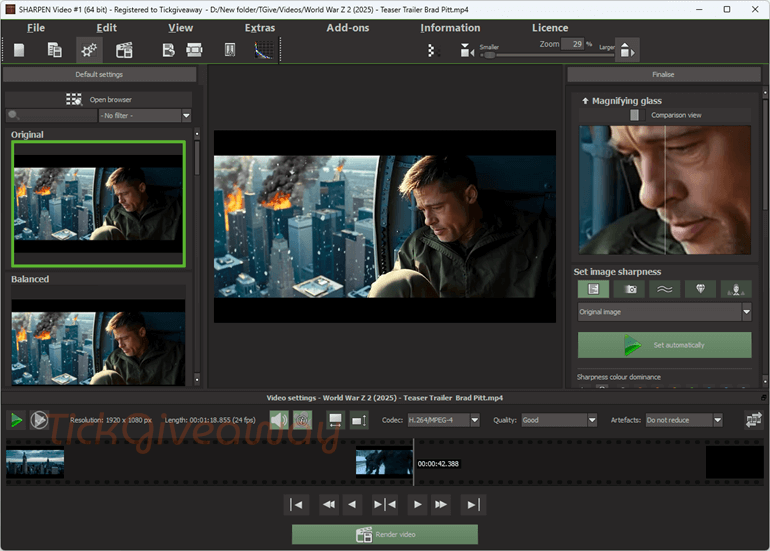770x551 pixels.
Task: Click the circular play preview icon
Action: tap(39, 420)
